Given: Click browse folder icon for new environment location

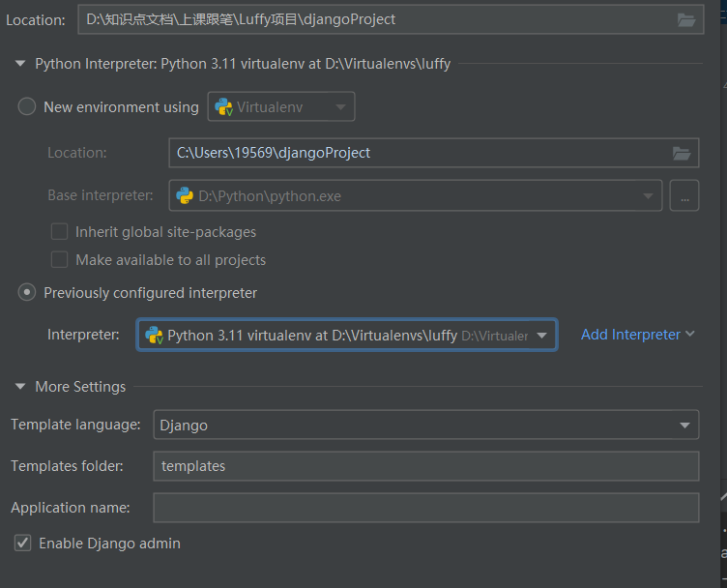Looking at the screenshot, I should (682, 153).
